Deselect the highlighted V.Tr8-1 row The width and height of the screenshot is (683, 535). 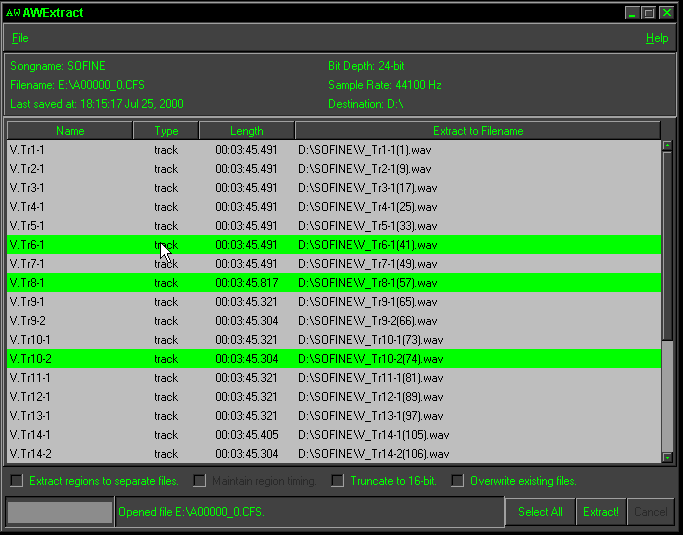point(334,283)
